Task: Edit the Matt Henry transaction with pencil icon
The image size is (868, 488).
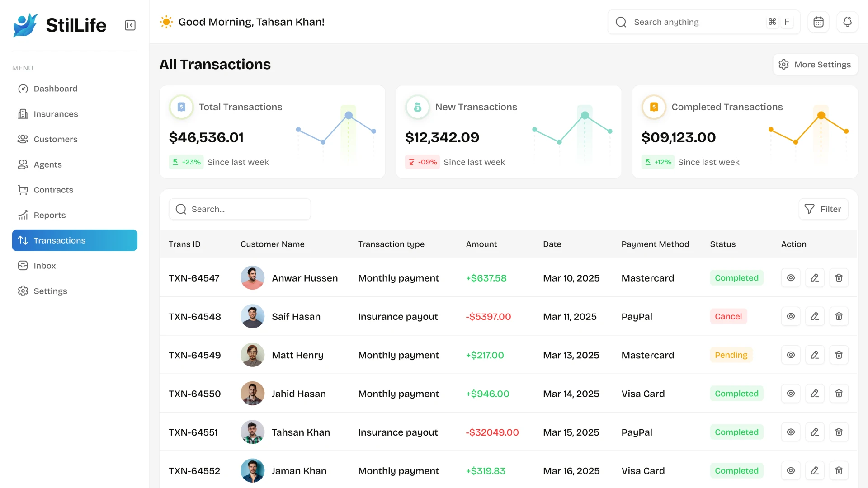Action: coord(815,355)
